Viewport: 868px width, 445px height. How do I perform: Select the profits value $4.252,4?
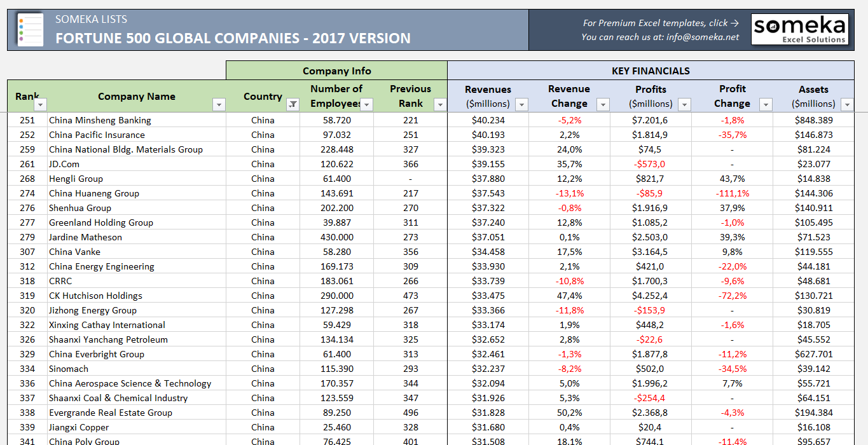coord(651,296)
